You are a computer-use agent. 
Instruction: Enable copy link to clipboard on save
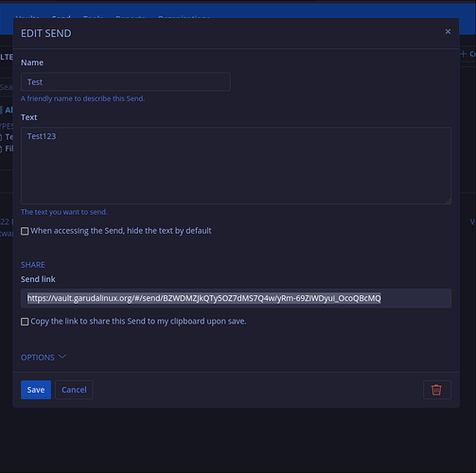click(25, 322)
